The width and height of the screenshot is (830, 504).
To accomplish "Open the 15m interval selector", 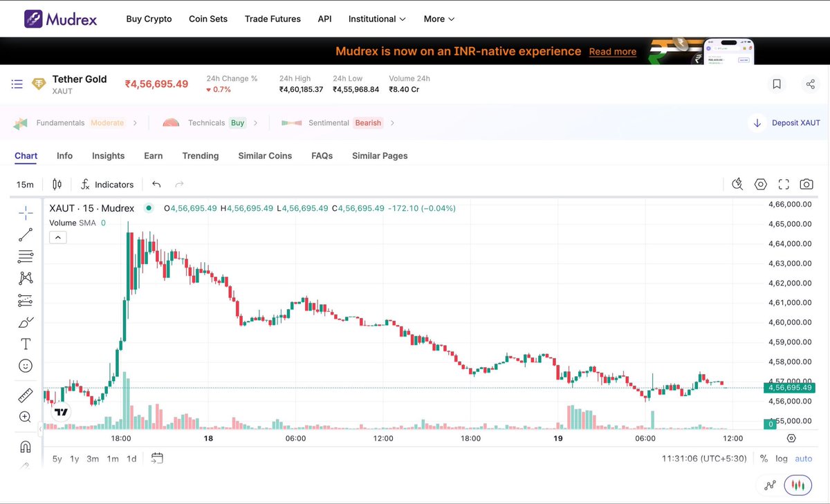I will 25,185.
